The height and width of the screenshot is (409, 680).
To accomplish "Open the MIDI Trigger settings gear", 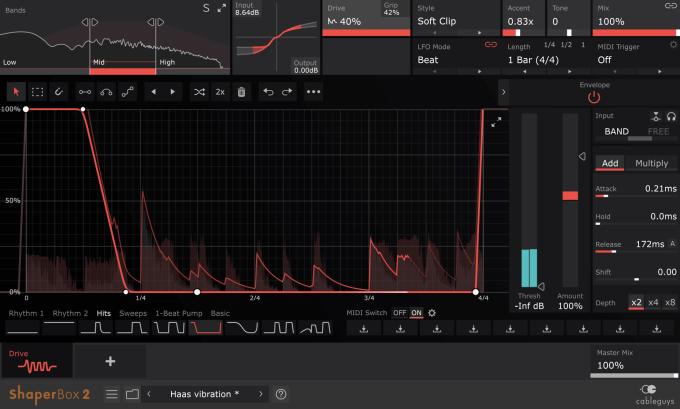I will (x=673, y=45).
